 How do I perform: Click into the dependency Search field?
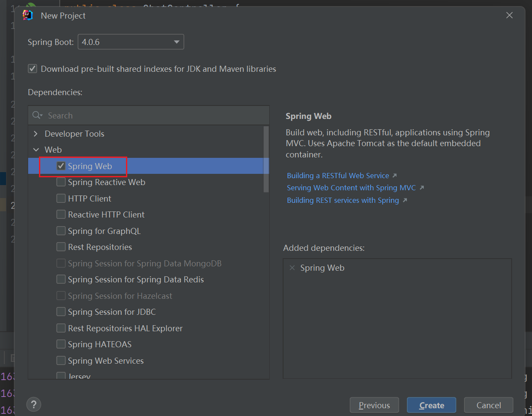point(148,115)
